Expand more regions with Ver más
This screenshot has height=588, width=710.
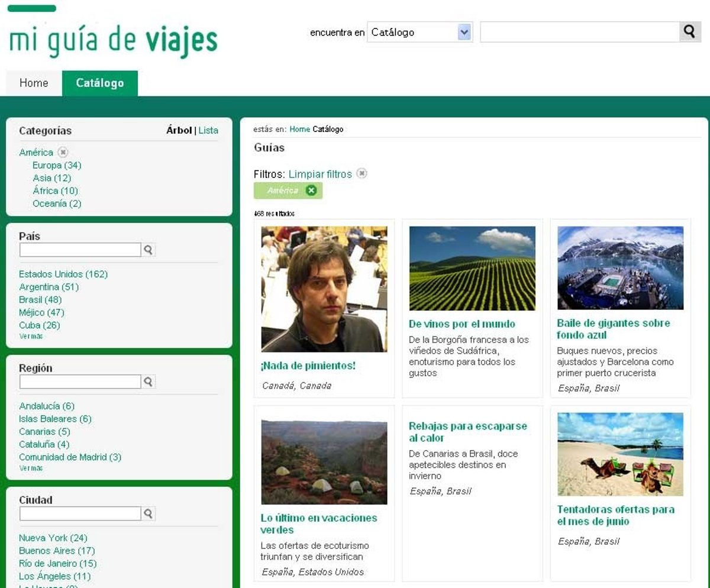[x=31, y=469]
